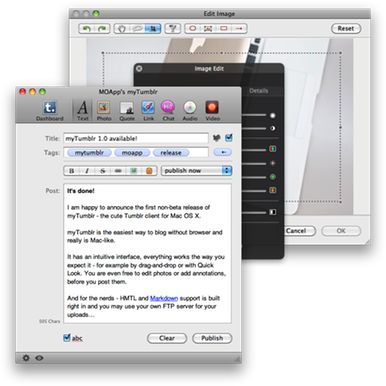Choose the red rectangle annotation tool
Viewport: 386px width, 386px height.
[224, 28]
